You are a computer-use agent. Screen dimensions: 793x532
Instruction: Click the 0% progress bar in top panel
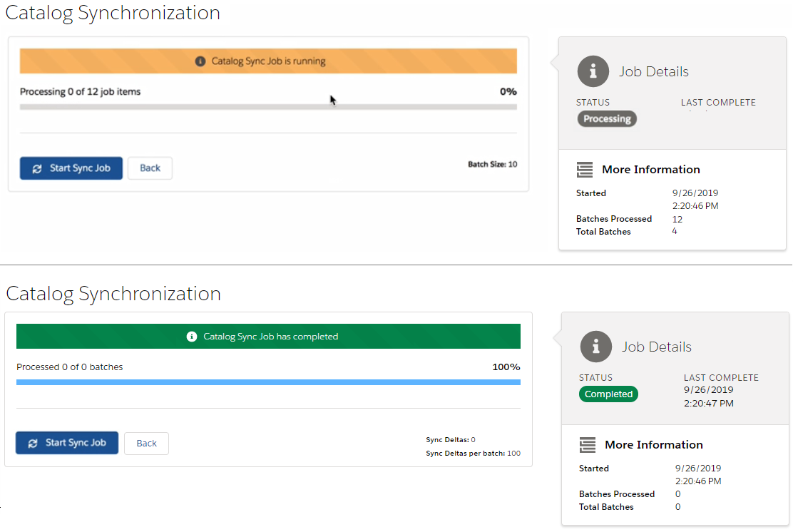(267, 108)
